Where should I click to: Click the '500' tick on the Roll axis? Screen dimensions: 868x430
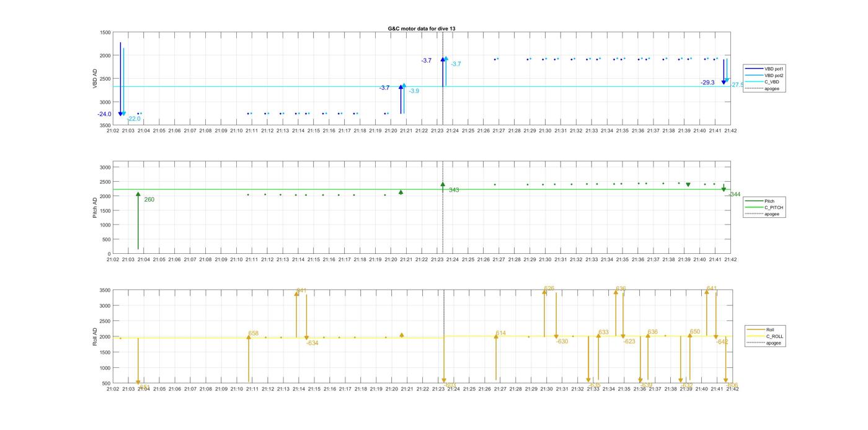107,383
